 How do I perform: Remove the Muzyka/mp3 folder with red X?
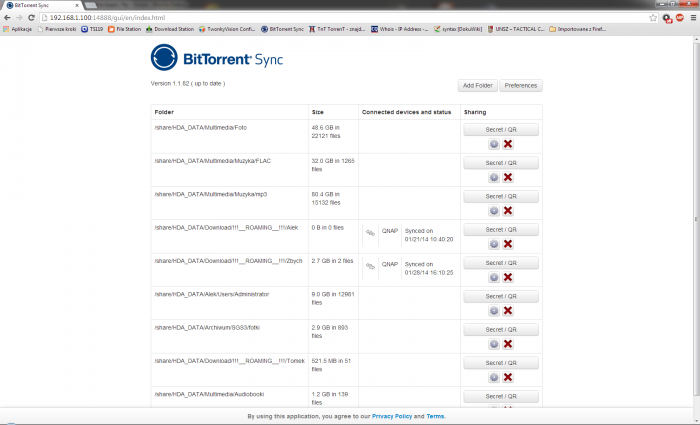(508, 211)
